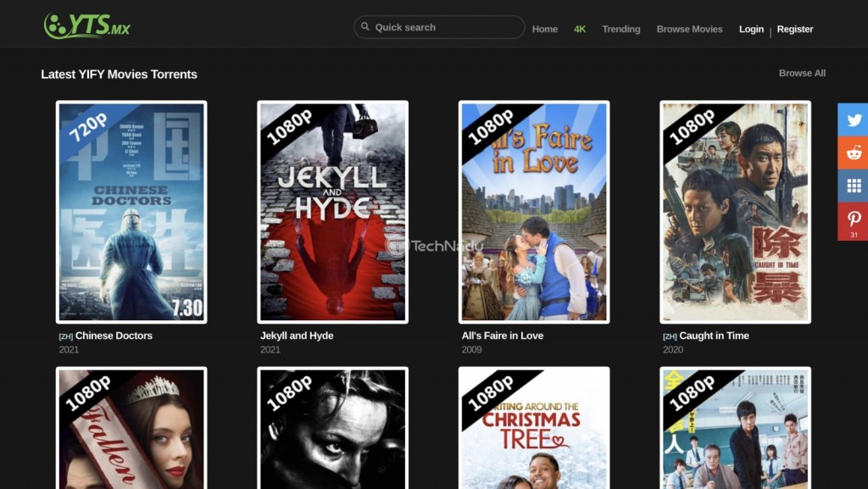
Task: Click the Jekyll and Hyde title link
Action: pyautogui.click(x=297, y=336)
